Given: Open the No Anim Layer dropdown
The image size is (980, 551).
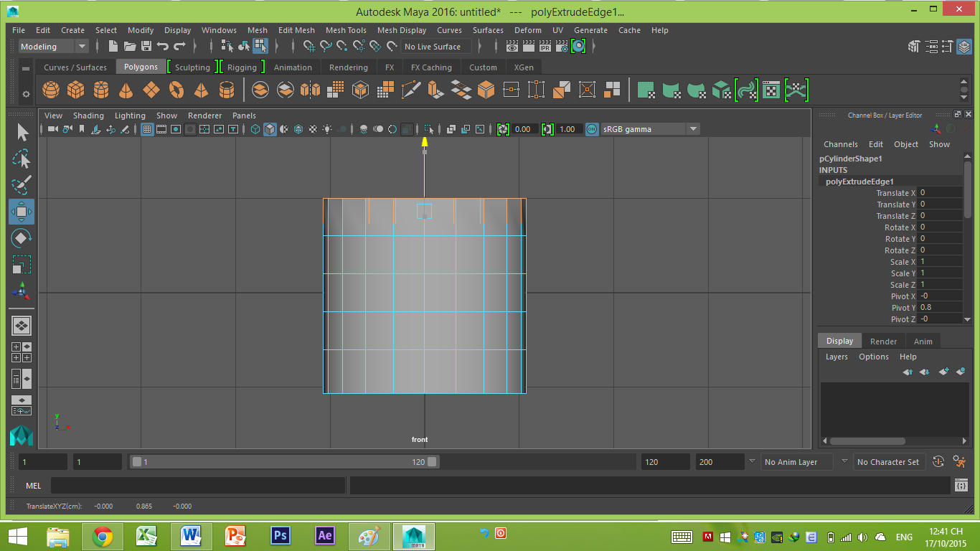Looking at the screenshot, I should click(796, 461).
